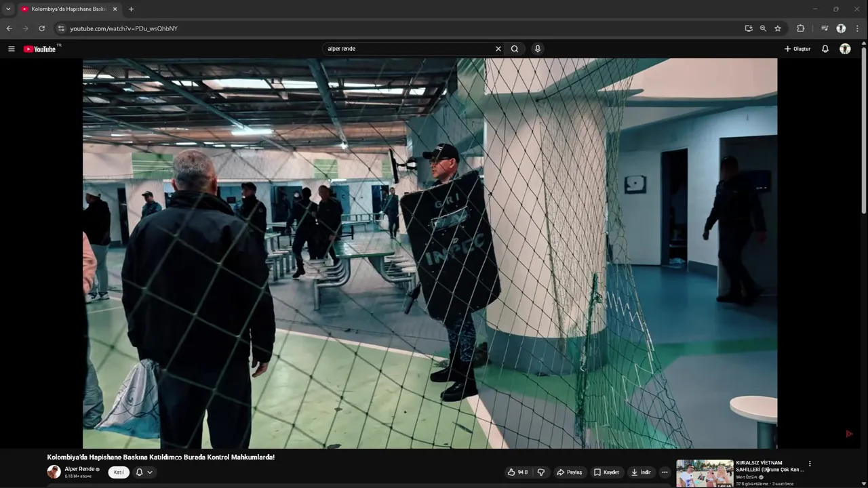Click the video player to pause
This screenshot has width=868, height=488.
tap(430, 253)
